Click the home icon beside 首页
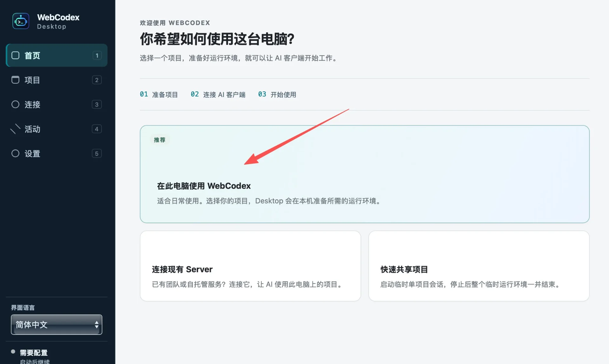Image resolution: width=609 pixels, height=364 pixels. point(15,55)
